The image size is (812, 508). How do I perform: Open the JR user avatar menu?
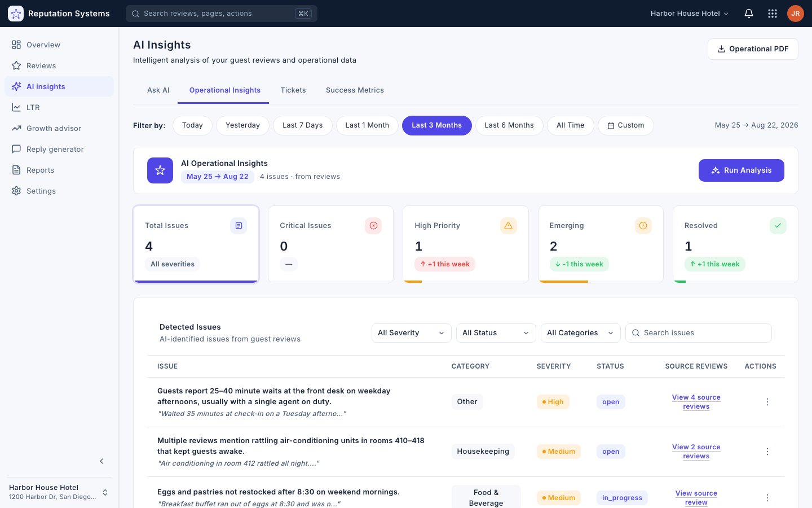(796, 14)
